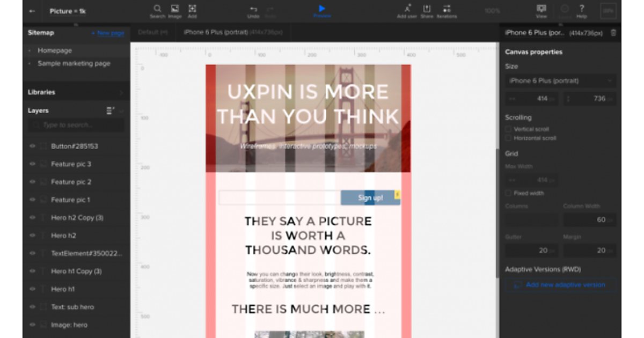Click the layers search field
644x338 pixels.
76,125
